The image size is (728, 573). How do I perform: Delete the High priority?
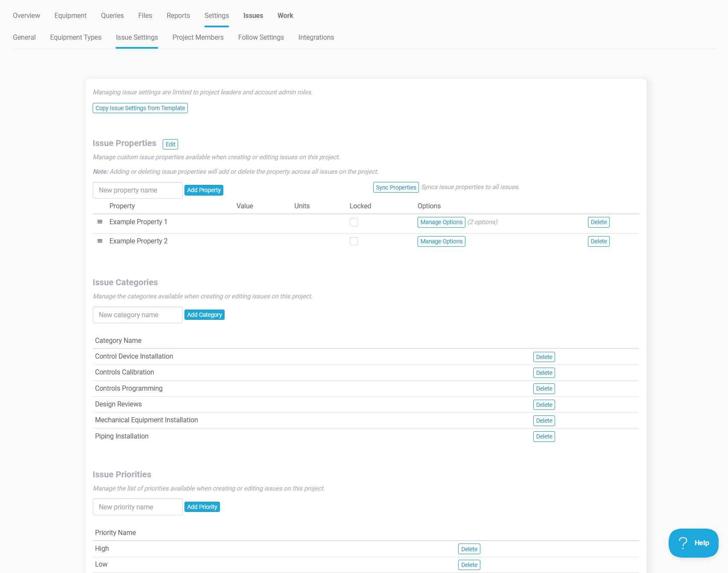(x=469, y=549)
